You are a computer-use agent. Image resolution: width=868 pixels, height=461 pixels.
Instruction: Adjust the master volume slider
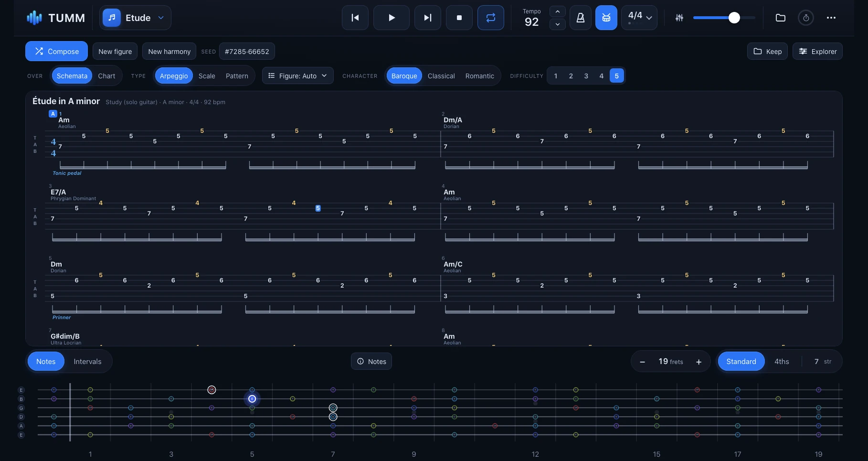point(724,18)
